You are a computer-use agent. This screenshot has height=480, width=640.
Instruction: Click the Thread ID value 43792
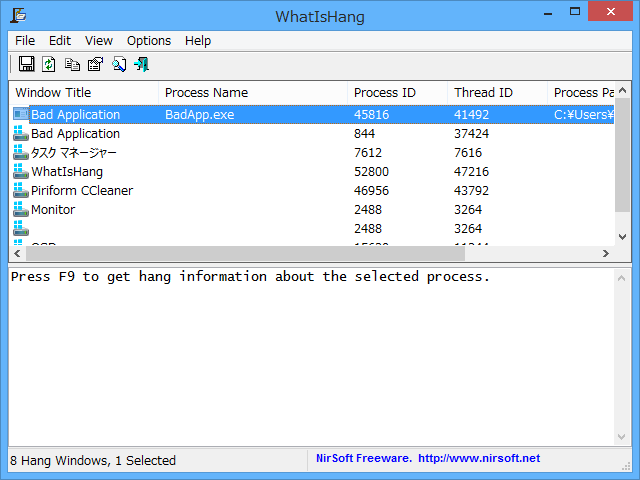tap(471, 191)
